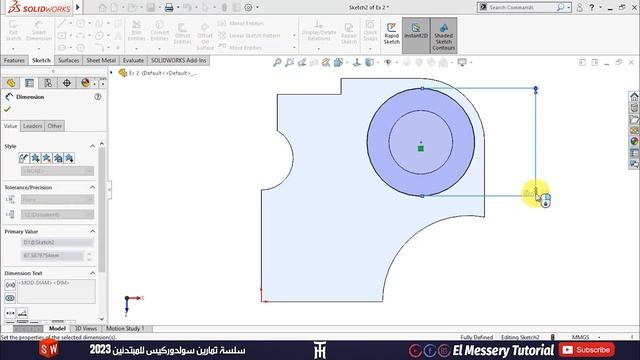The height and width of the screenshot is (360, 640).
Task: Click the Zoom to Fit icon
Action: coord(277,62)
